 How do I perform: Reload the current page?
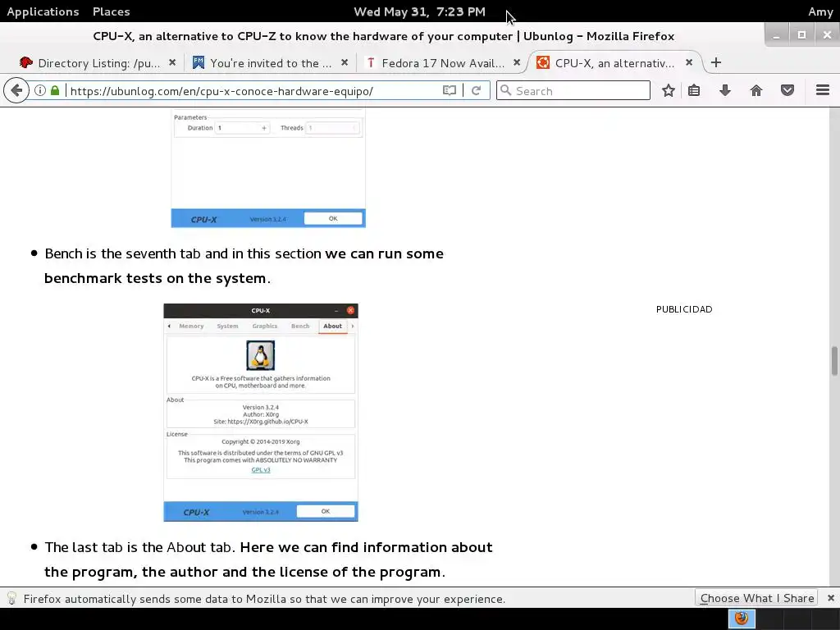476,90
